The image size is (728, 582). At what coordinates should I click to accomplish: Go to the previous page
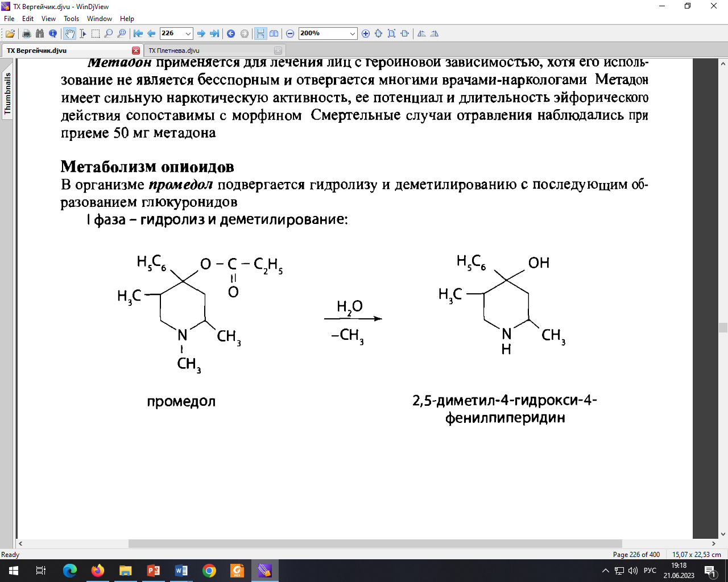151,34
